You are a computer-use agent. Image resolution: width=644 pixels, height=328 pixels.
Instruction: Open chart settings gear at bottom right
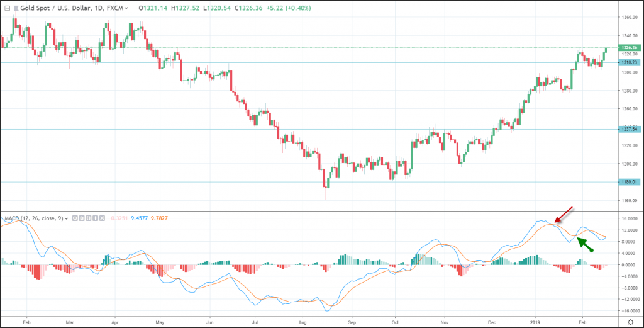[x=630, y=320]
